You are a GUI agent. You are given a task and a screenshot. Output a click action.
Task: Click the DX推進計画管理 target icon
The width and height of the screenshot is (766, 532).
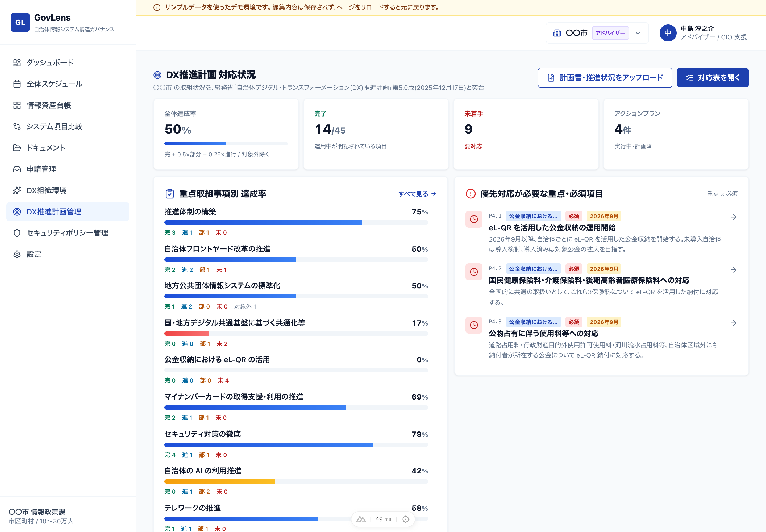click(17, 212)
